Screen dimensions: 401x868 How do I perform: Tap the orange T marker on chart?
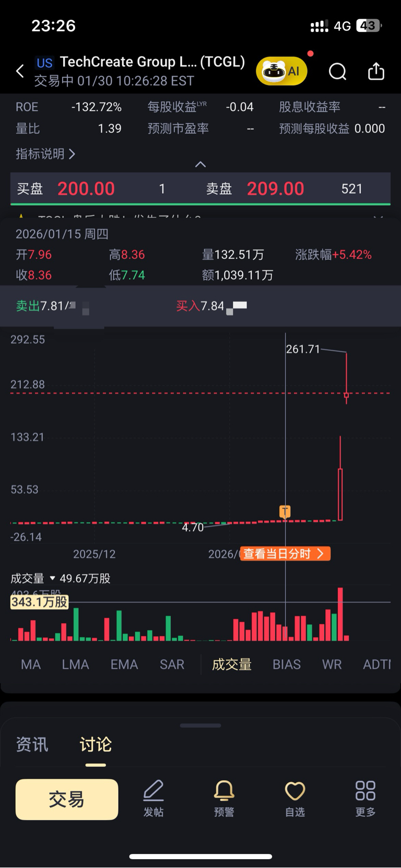click(x=285, y=512)
